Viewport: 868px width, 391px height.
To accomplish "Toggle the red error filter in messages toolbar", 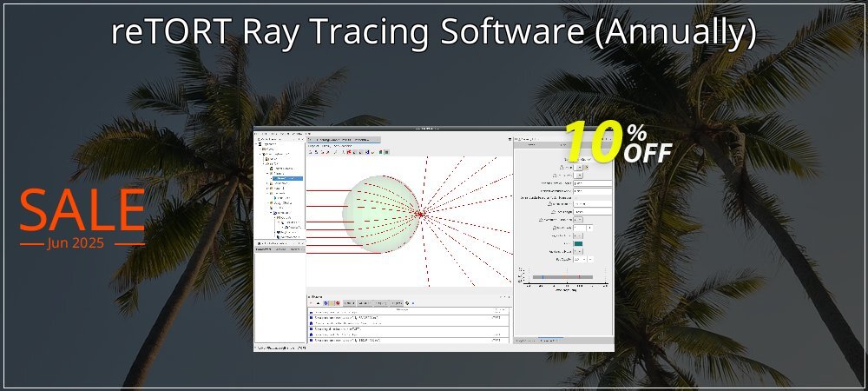I will [x=338, y=303].
